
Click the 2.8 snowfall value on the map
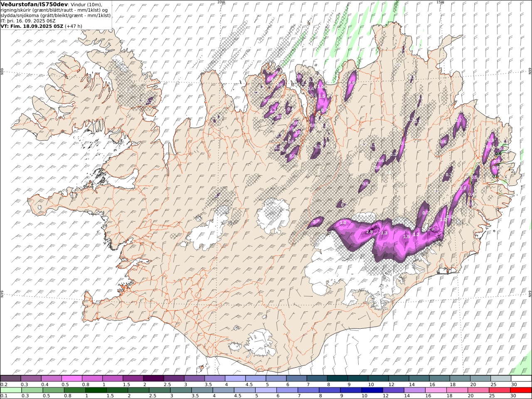(369, 232)
